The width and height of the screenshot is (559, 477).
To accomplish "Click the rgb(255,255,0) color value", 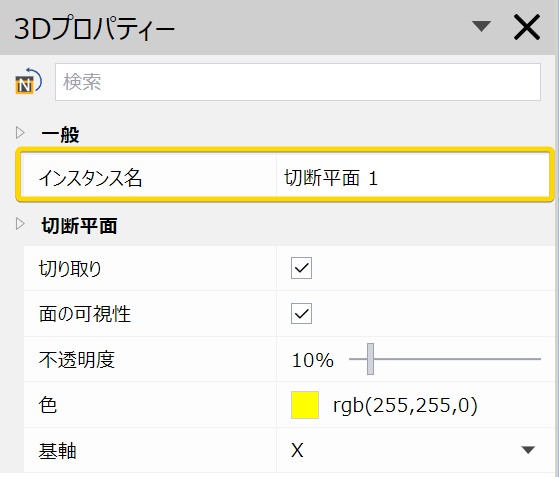I will [x=405, y=406].
